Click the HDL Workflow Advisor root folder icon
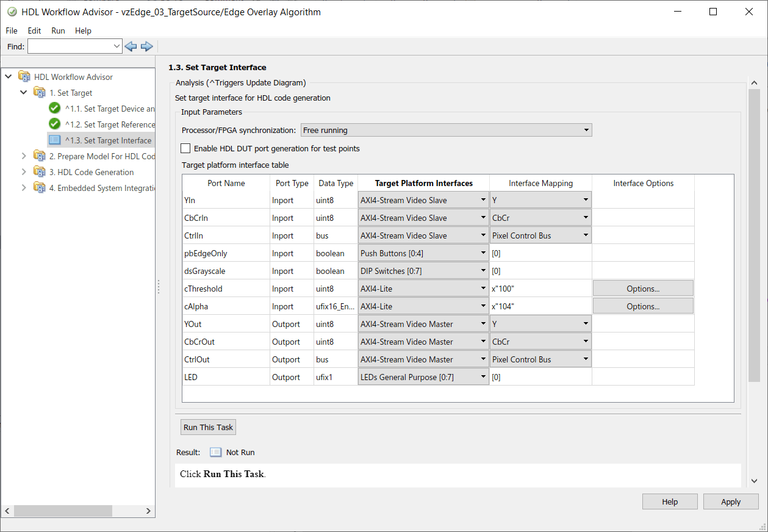768x532 pixels. pos(24,77)
